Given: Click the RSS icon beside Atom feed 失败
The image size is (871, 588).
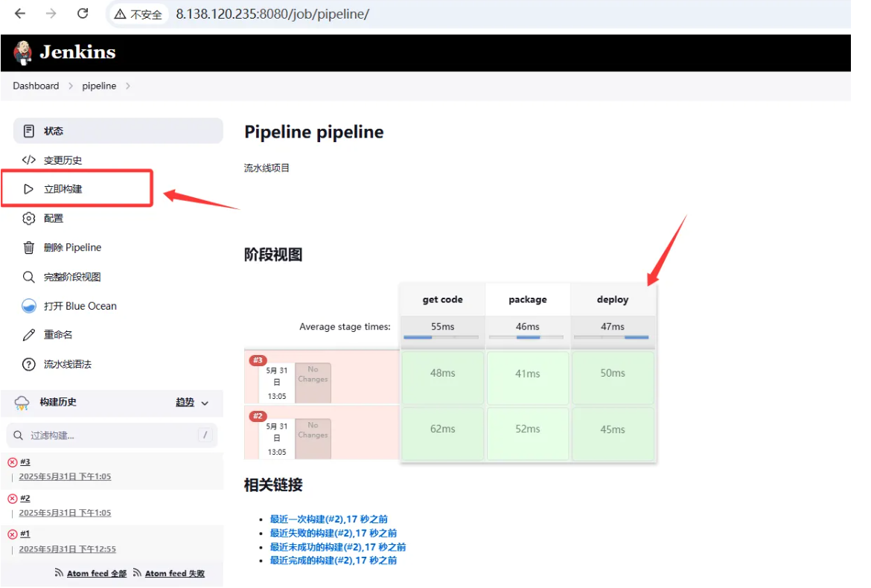Looking at the screenshot, I should click(137, 572).
